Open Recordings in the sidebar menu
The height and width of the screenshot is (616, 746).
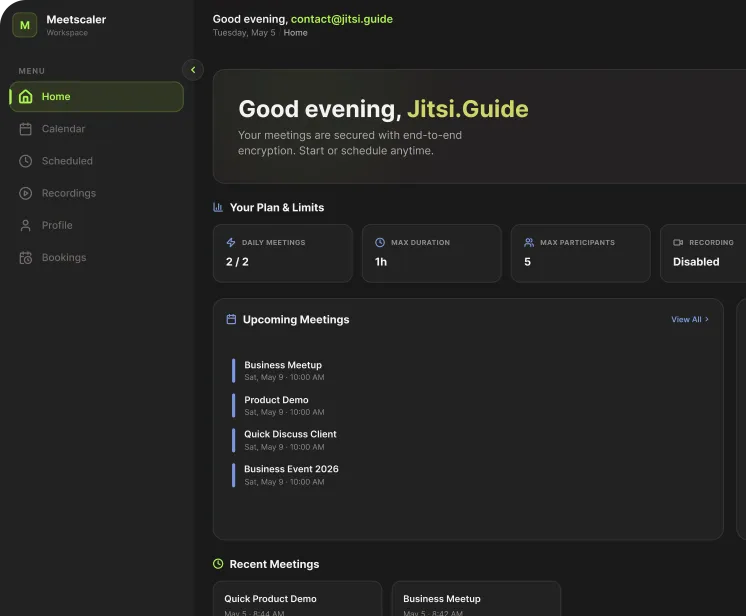(x=97, y=193)
